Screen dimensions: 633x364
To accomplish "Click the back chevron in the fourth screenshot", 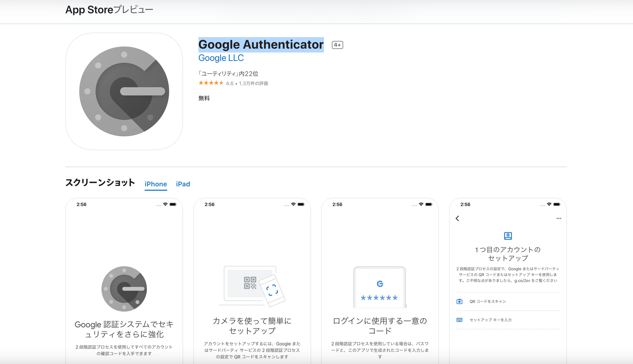I will tap(457, 218).
